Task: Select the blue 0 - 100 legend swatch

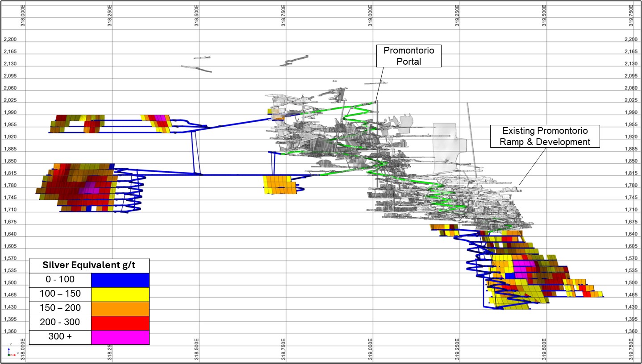Action: tap(120, 280)
